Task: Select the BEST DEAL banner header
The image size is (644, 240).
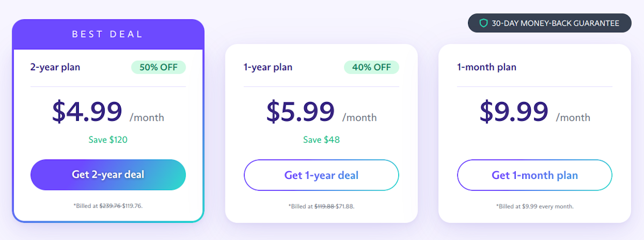Action: pos(108,34)
